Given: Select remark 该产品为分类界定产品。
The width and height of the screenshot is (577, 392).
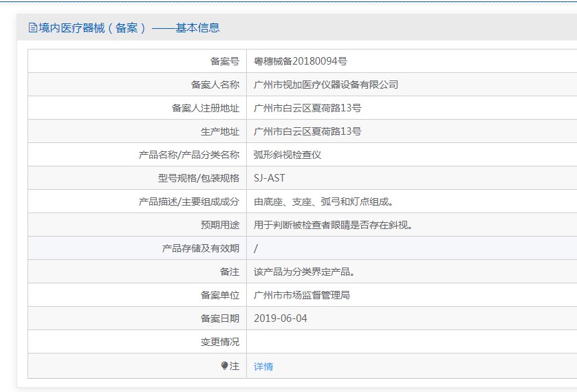Looking at the screenshot, I should pos(305,272).
